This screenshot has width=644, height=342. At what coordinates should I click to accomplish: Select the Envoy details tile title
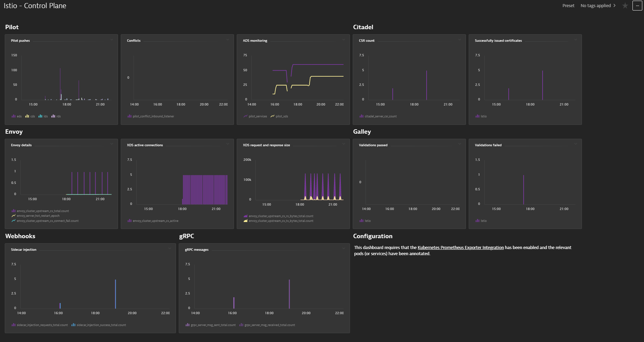point(21,145)
